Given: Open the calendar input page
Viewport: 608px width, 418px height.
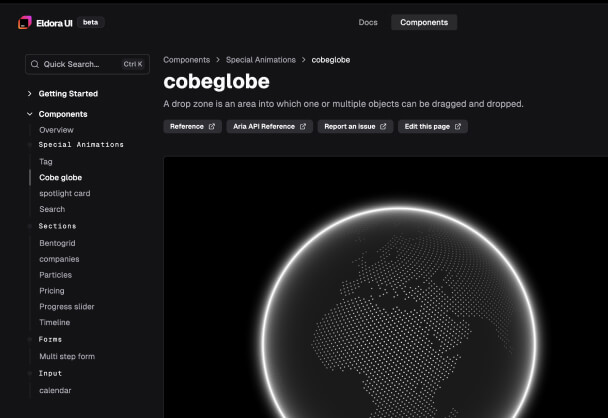Looking at the screenshot, I should point(55,390).
